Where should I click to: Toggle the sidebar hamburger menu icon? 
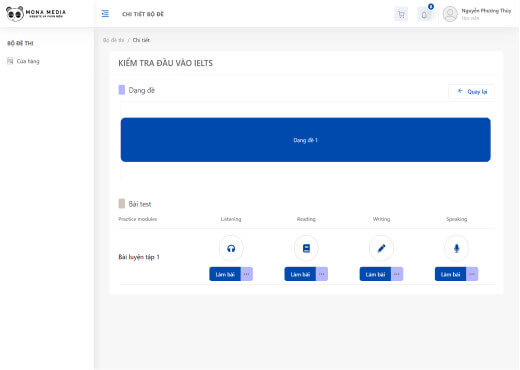[x=105, y=14]
